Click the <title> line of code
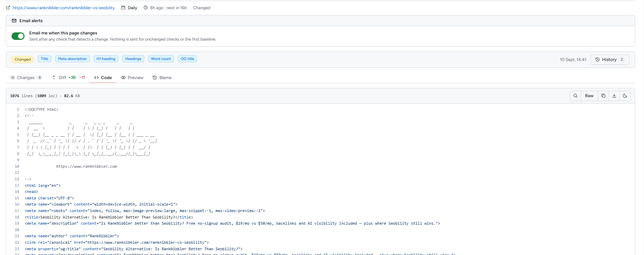 point(109,217)
